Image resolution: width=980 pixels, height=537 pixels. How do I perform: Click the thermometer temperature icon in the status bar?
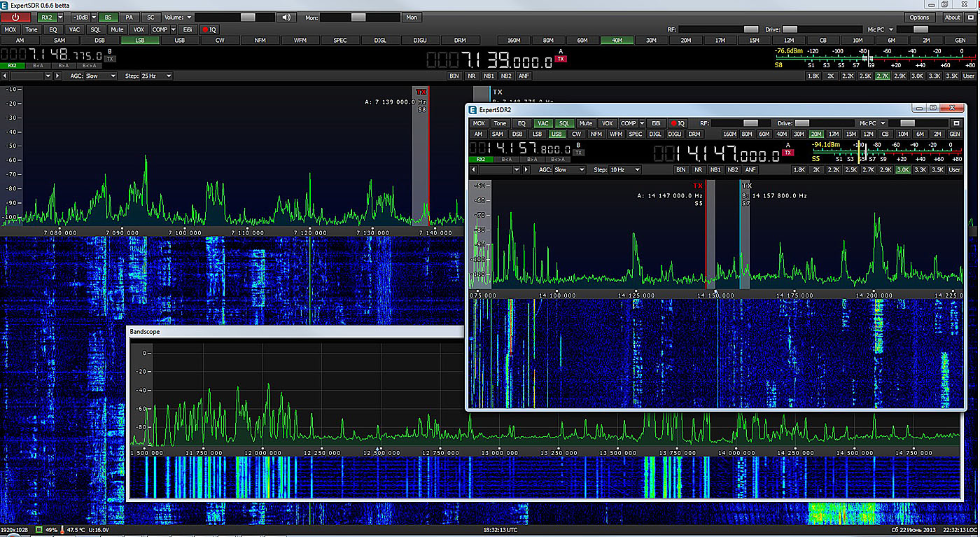point(62,529)
